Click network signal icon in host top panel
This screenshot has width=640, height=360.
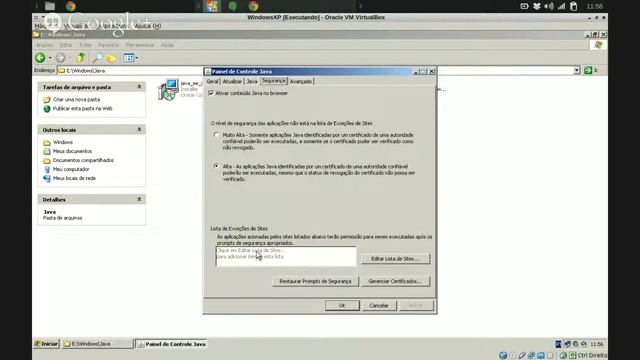pos(562,6)
